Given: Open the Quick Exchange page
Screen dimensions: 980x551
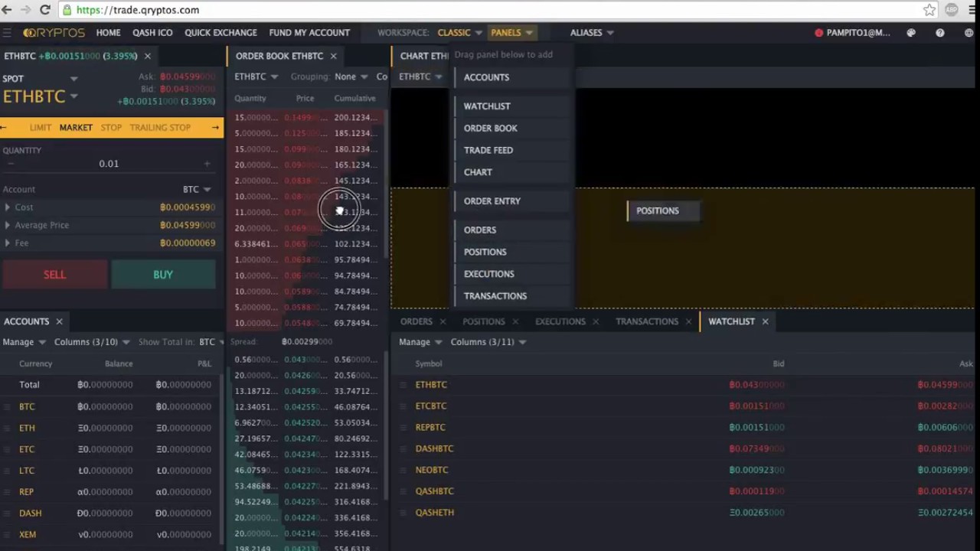Looking at the screenshot, I should tap(220, 33).
